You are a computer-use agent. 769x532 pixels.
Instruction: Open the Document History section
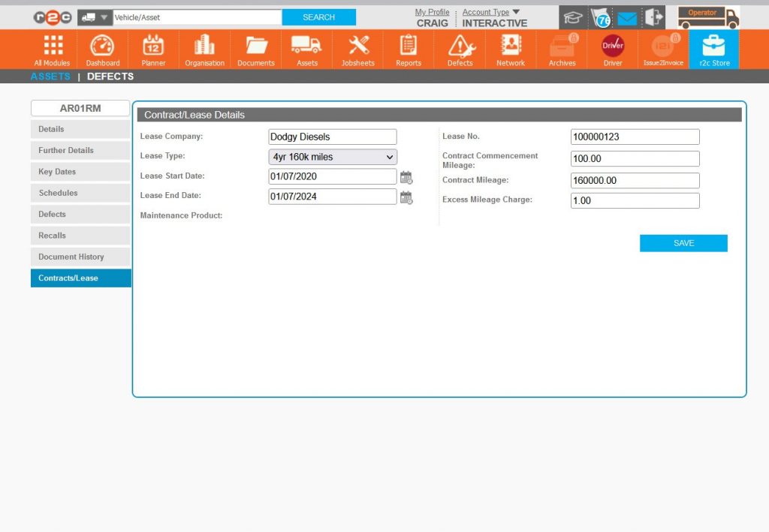coord(80,257)
